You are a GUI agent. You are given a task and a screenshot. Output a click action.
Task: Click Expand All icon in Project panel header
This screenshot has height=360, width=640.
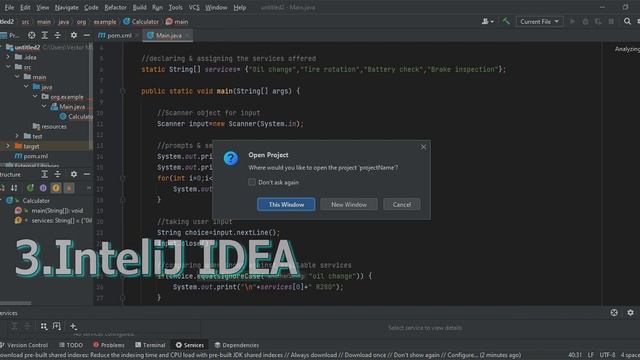coord(44,36)
